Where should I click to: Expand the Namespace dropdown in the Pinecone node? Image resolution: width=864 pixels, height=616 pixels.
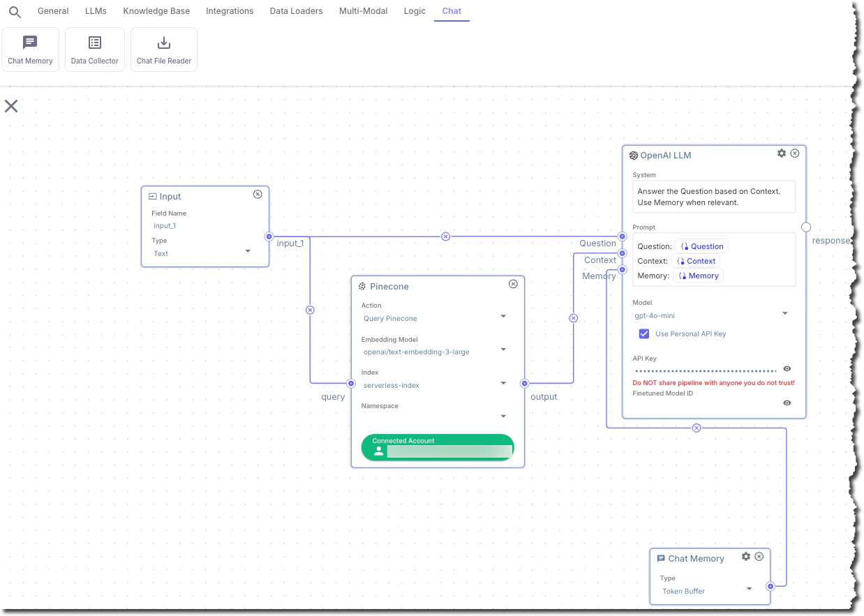[x=503, y=416]
